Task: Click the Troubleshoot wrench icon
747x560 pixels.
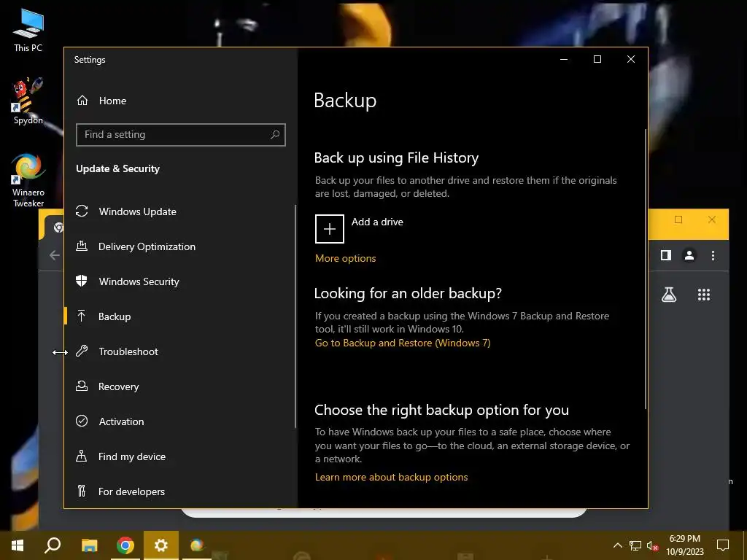Action: pyautogui.click(x=82, y=351)
